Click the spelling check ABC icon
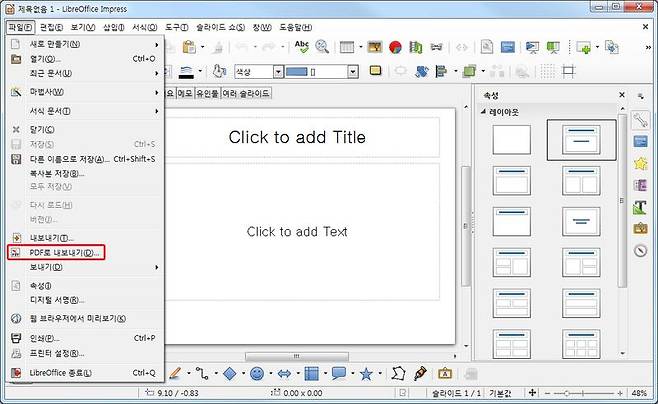 [301, 47]
